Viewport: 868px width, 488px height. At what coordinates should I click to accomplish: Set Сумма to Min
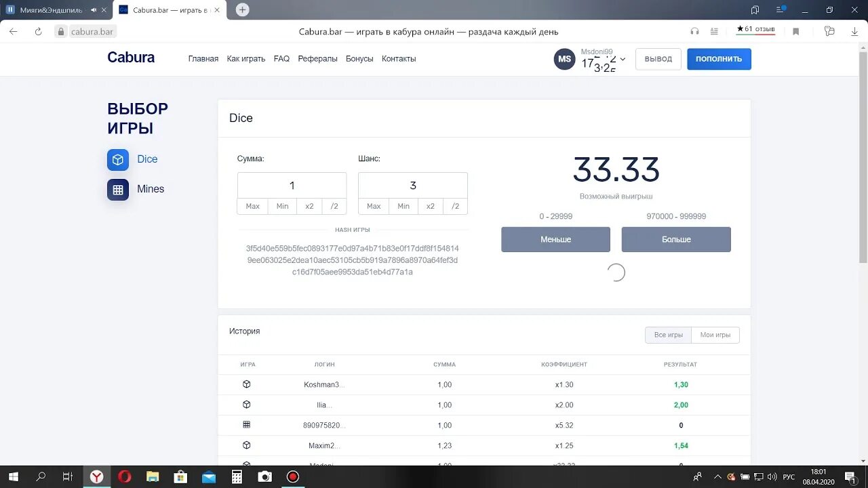coord(283,206)
